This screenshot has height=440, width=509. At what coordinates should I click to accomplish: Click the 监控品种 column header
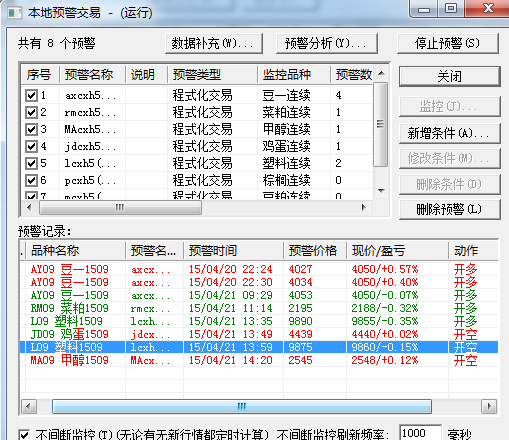pyautogui.click(x=294, y=74)
